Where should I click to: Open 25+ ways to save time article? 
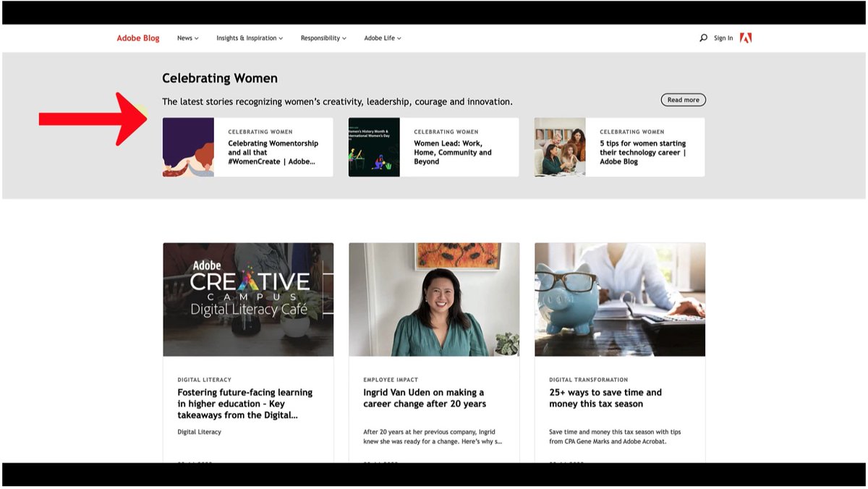pyautogui.click(x=605, y=398)
